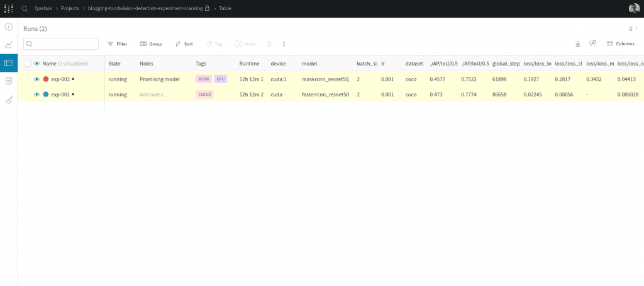Open the sweeps broom icon in the sidebar

click(x=9, y=99)
